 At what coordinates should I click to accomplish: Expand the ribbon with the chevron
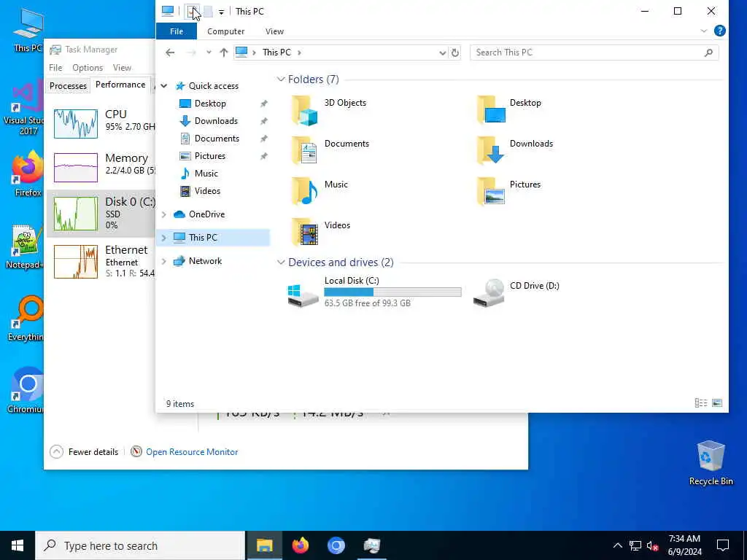pos(704,31)
